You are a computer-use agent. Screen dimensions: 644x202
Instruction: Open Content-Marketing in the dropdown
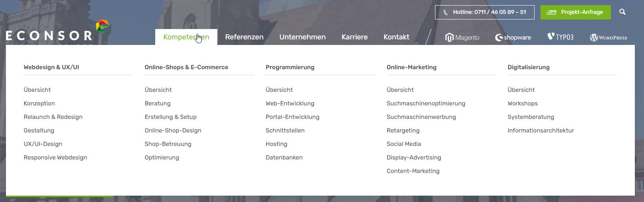click(413, 171)
